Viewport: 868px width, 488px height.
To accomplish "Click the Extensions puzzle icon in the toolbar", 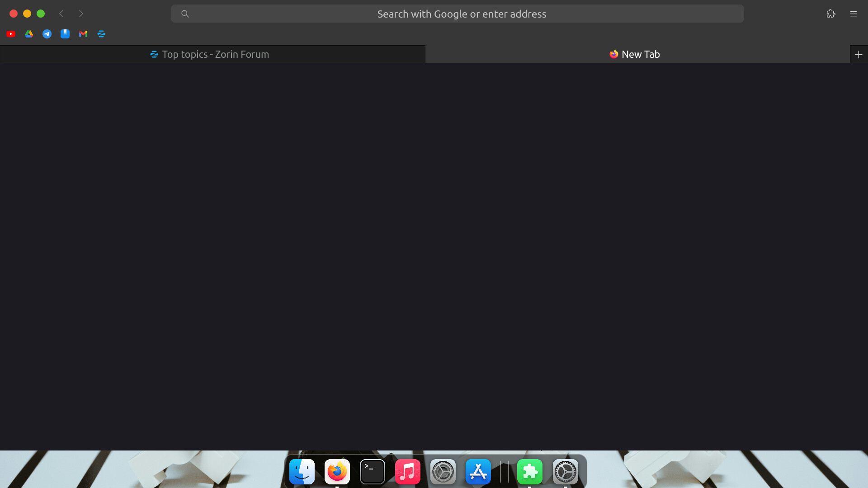I will point(831,14).
